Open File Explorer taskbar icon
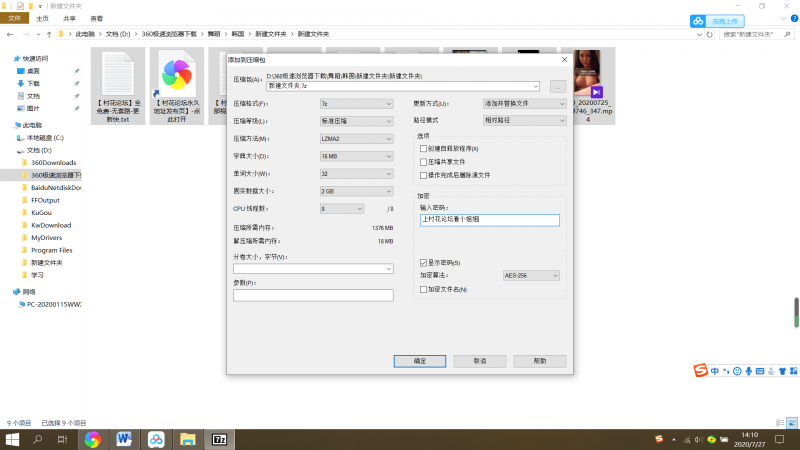The width and height of the screenshot is (800, 450). (187, 439)
